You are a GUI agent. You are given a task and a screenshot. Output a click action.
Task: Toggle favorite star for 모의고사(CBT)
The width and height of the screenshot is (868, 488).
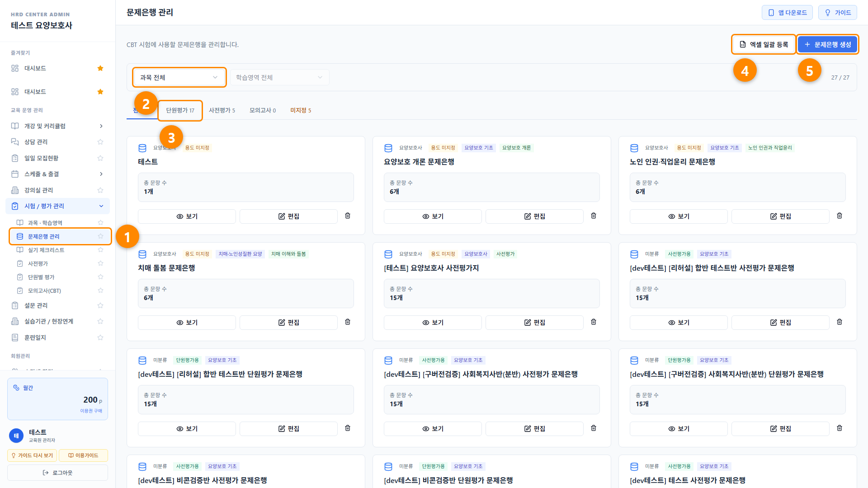pyautogui.click(x=100, y=291)
